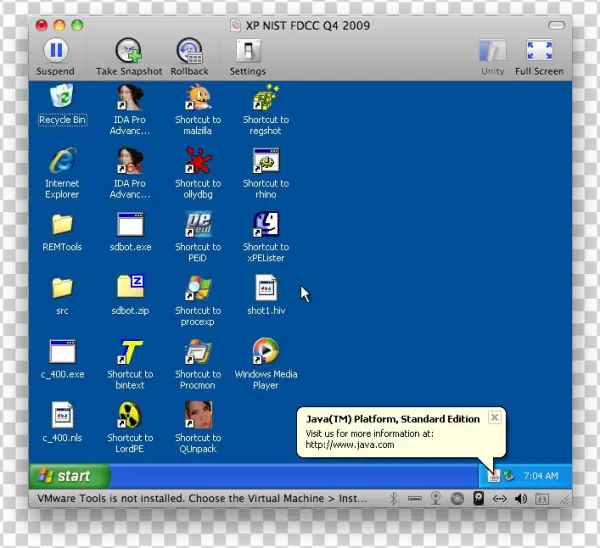
Task: Open VM Settings
Action: [x=248, y=57]
